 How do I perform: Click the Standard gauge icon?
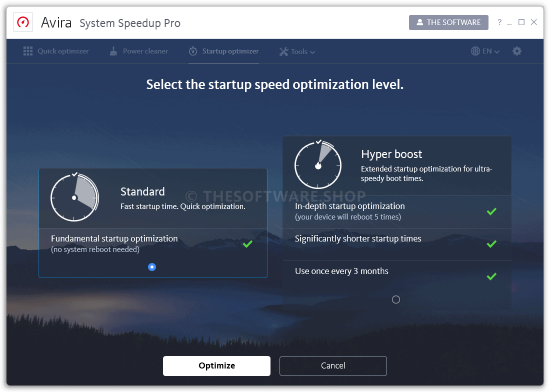(74, 196)
